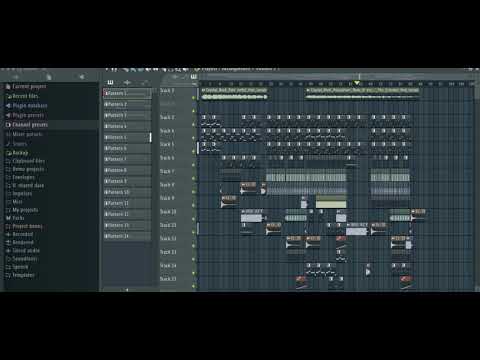This screenshot has width=480, height=360.
Task: Open the Misc folder
Action: (14, 202)
